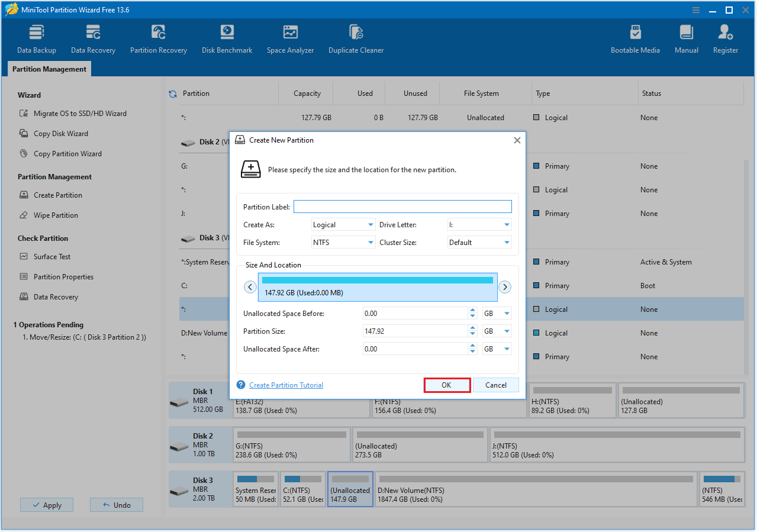Click the Partition Size value field

(415, 331)
